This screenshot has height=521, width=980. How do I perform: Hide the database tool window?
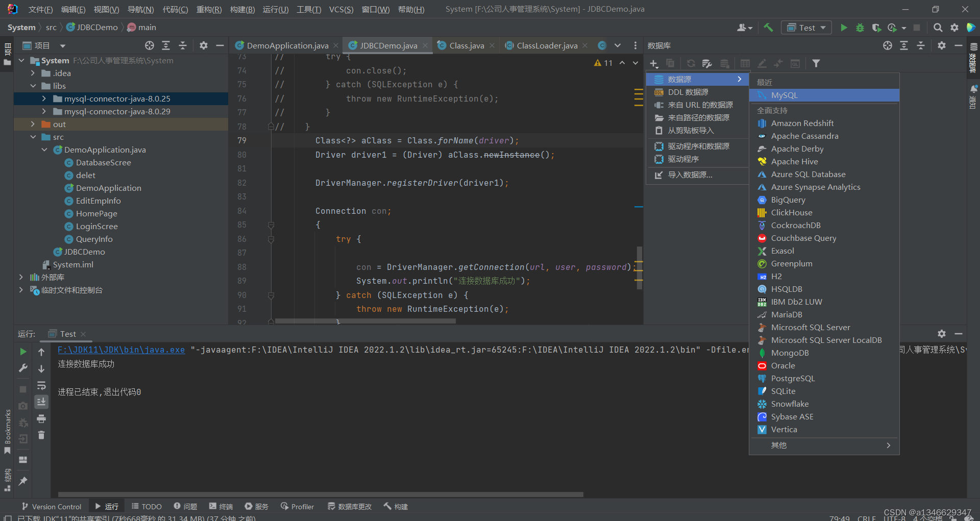[959, 45]
